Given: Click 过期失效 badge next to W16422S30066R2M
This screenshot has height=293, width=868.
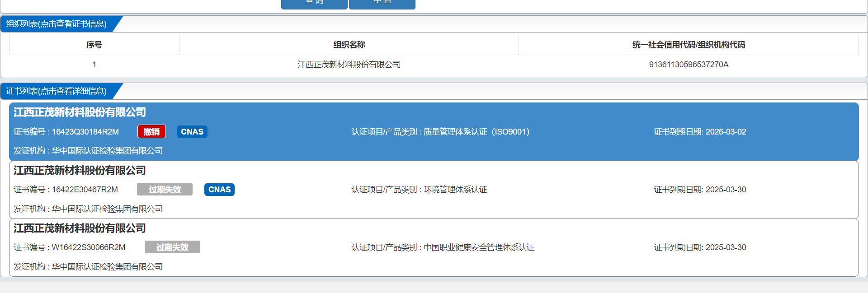Looking at the screenshot, I should click(x=172, y=247).
